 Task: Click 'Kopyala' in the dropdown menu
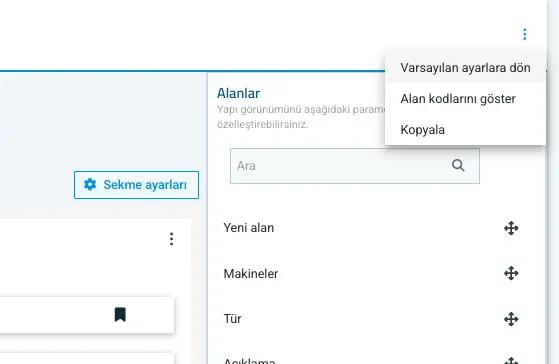coord(465,130)
